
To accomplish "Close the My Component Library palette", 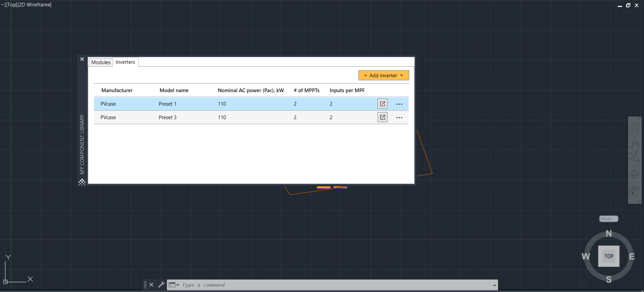I will [x=82, y=59].
